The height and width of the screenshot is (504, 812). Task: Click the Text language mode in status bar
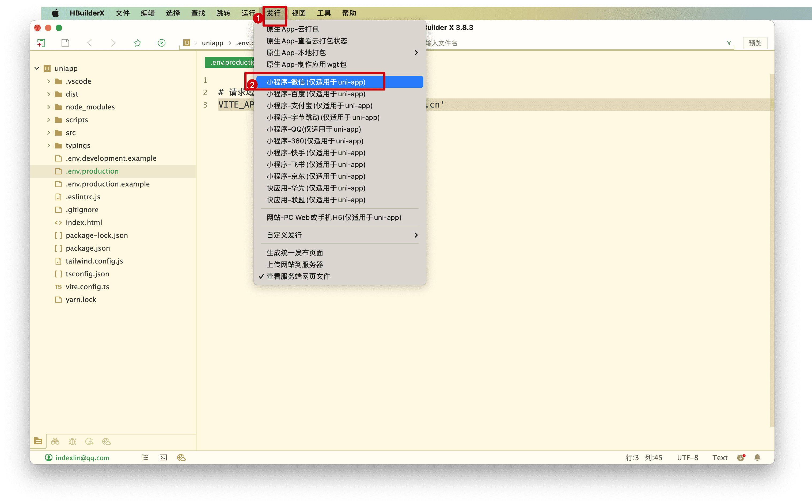click(720, 458)
